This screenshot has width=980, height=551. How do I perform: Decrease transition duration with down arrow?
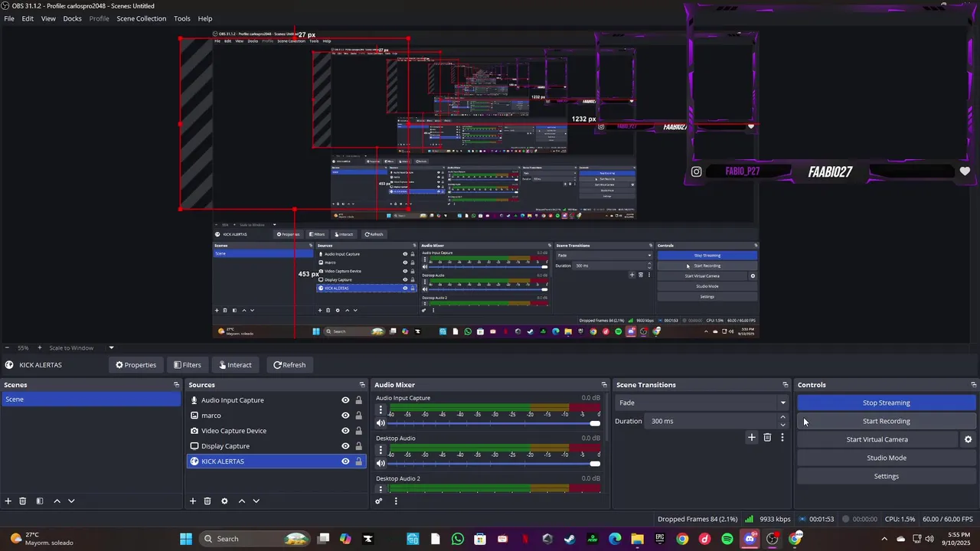[782, 425]
